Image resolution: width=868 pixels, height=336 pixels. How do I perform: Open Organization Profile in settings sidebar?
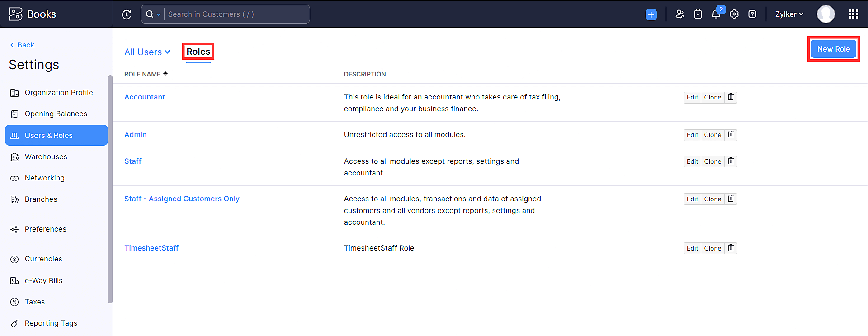click(x=59, y=93)
